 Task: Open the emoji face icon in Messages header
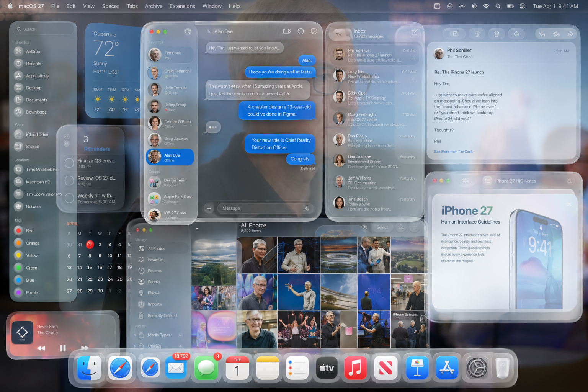pos(301,31)
